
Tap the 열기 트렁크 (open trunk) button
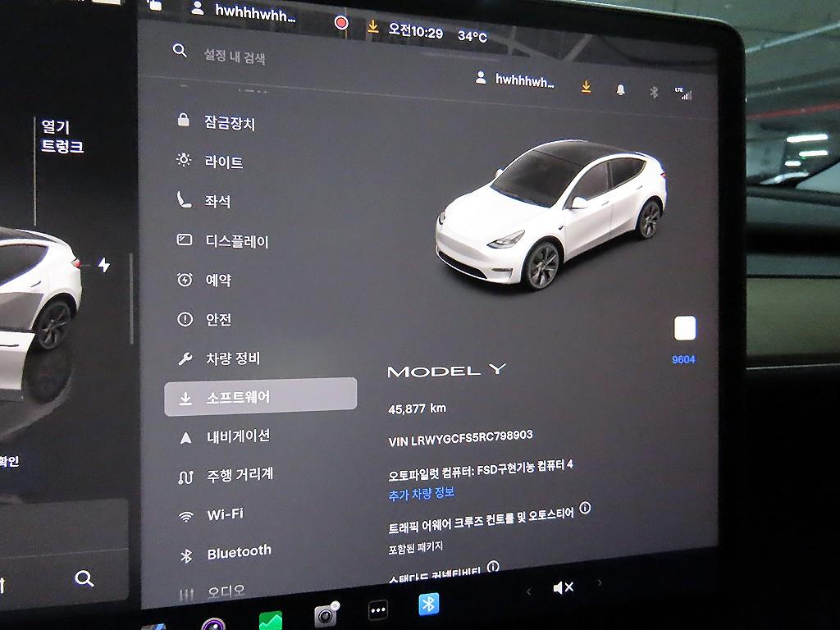(62, 136)
